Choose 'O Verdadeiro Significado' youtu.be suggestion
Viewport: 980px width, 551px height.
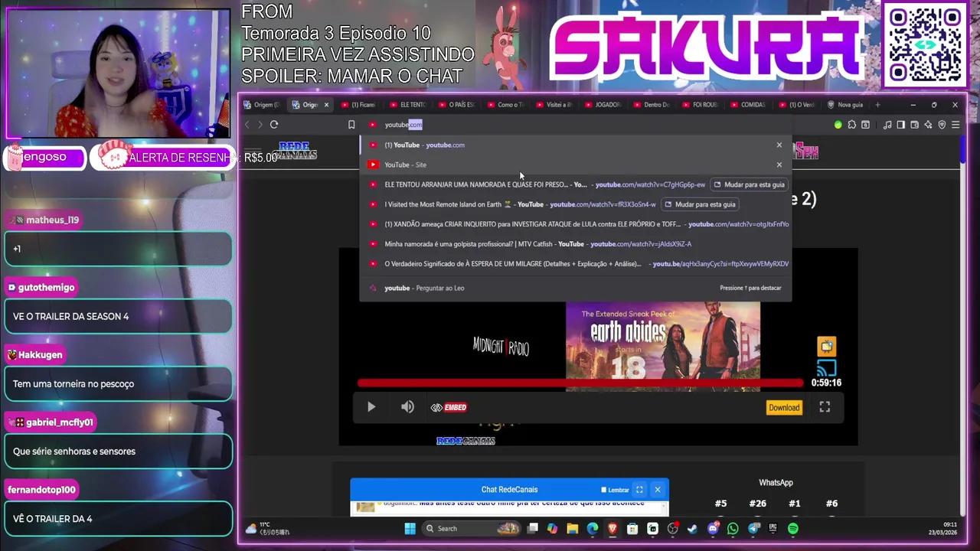point(576,264)
